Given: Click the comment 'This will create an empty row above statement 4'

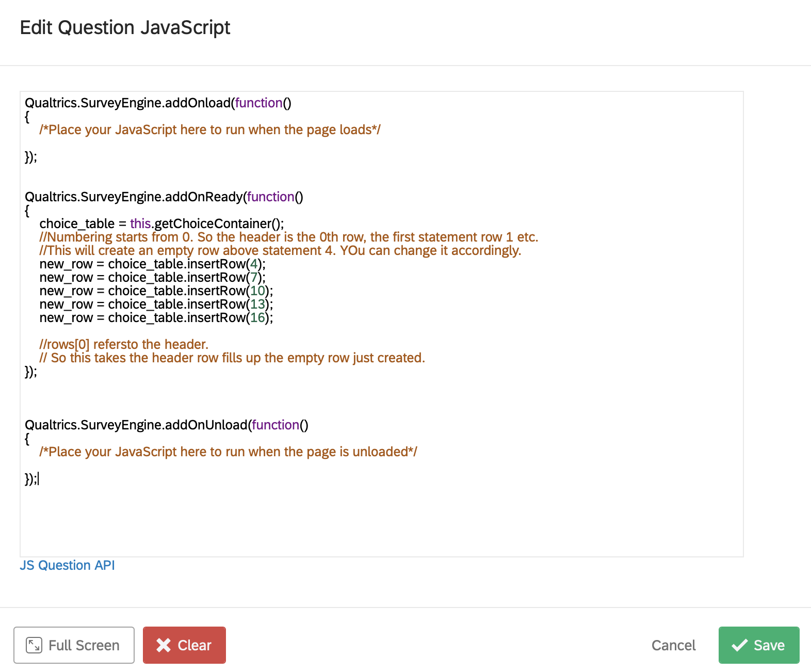Looking at the screenshot, I should (280, 250).
